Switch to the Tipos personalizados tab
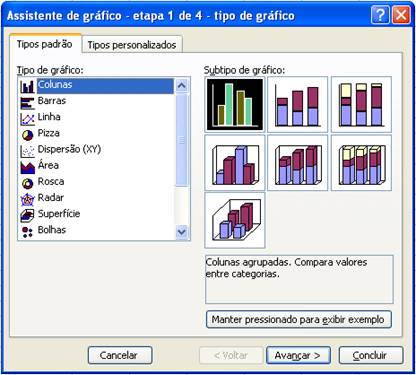416x375 pixels. [132, 45]
